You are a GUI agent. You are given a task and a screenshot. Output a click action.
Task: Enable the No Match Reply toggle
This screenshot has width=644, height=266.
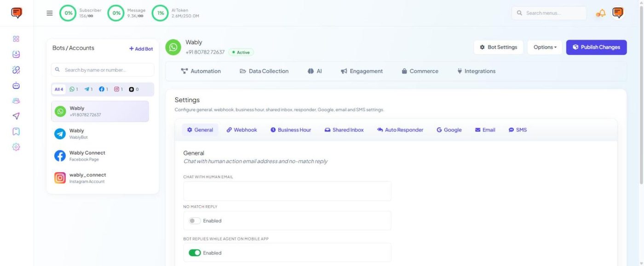point(195,221)
